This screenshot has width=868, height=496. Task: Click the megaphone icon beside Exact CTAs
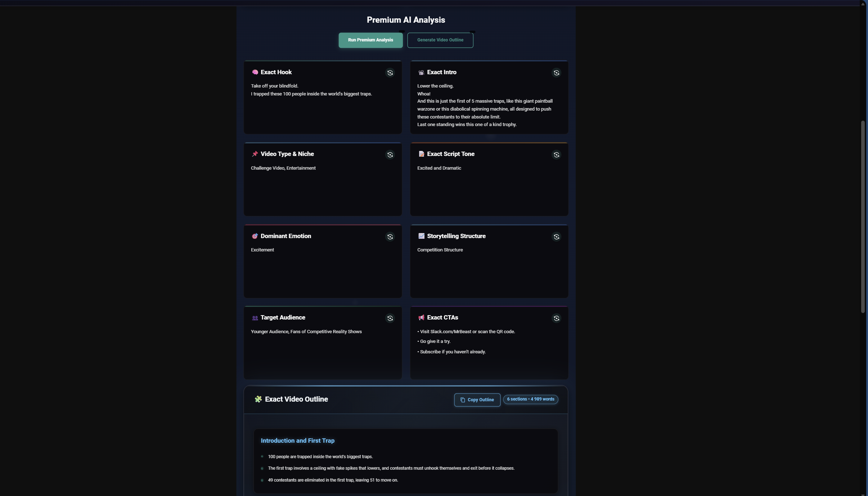pyautogui.click(x=421, y=317)
